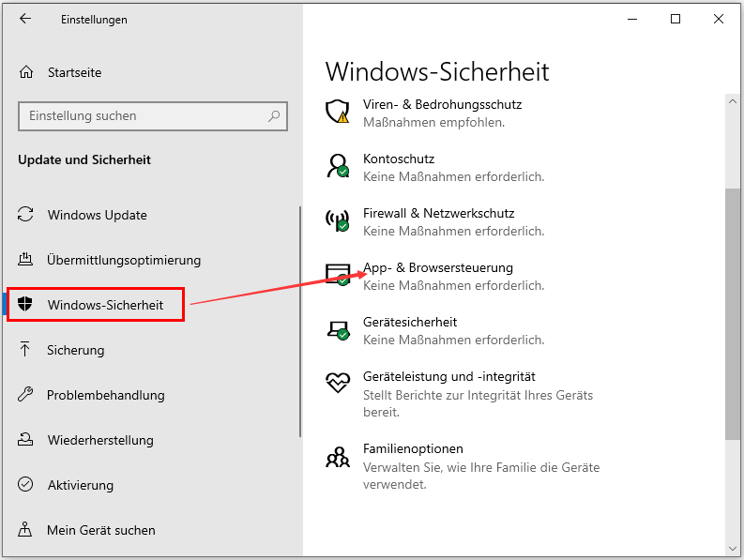This screenshot has height=560, width=744.
Task: Click the Viren- & Bedrohungsschutz shield icon
Action: point(338,112)
